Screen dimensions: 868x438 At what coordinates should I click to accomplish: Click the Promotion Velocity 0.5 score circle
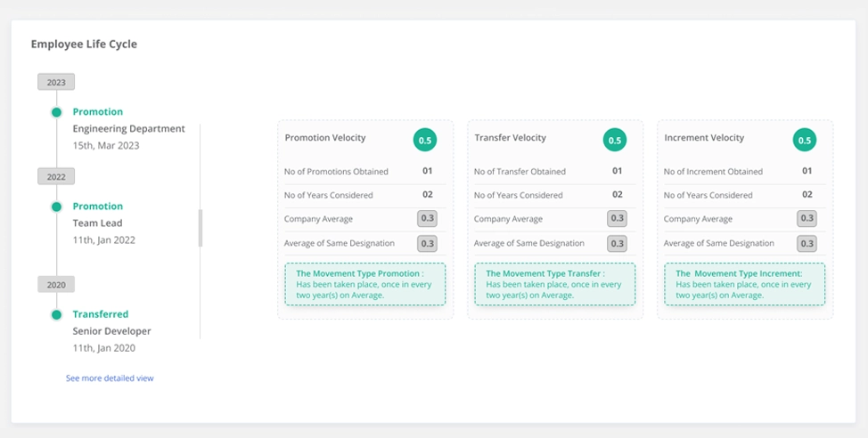click(424, 140)
